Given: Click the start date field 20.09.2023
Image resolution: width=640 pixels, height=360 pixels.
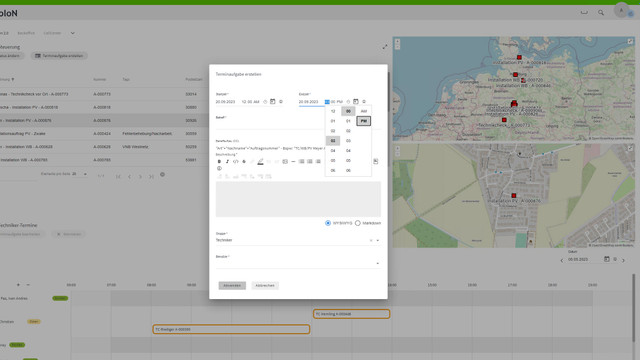Looking at the screenshot, I should coord(225,102).
